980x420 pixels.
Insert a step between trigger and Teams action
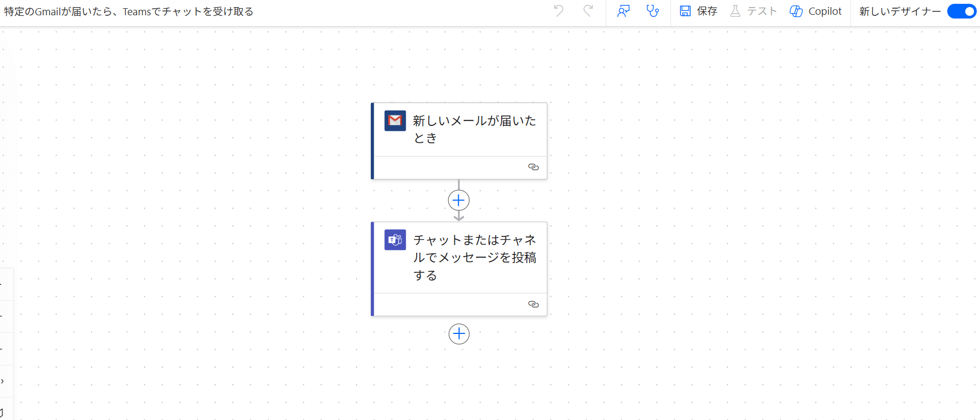[459, 200]
